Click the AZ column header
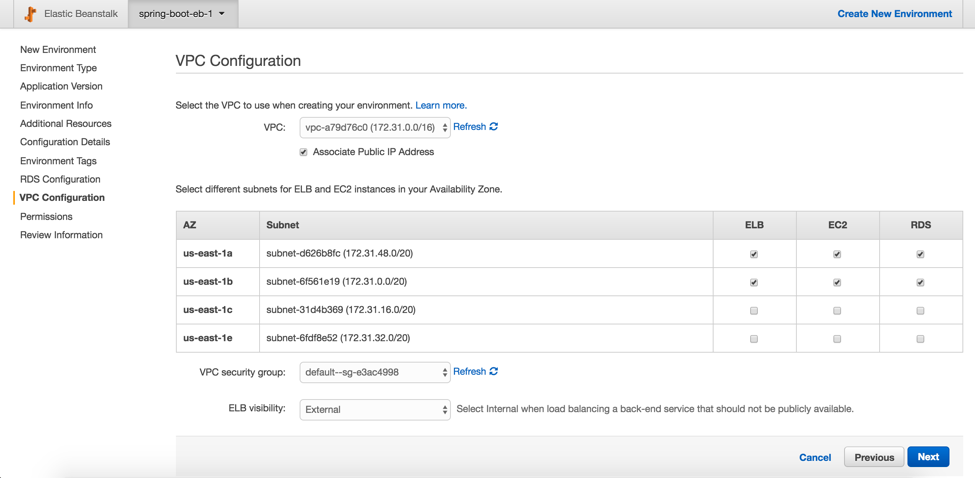 tap(218, 226)
